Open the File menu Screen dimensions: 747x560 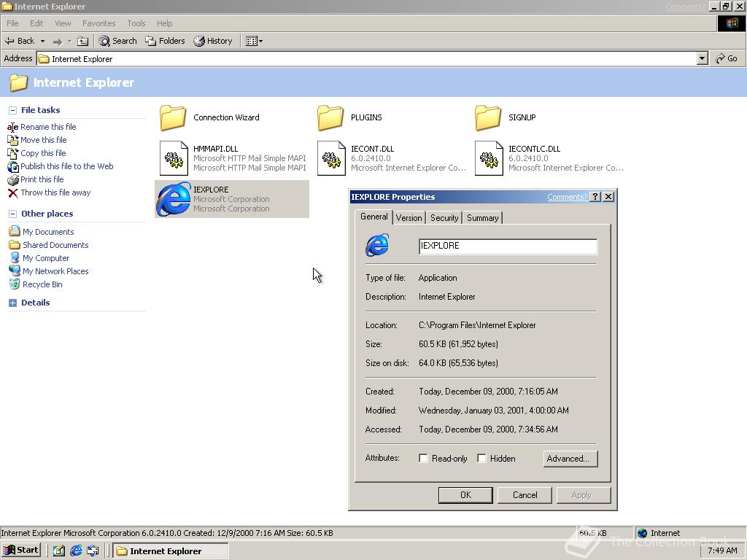pyautogui.click(x=12, y=23)
